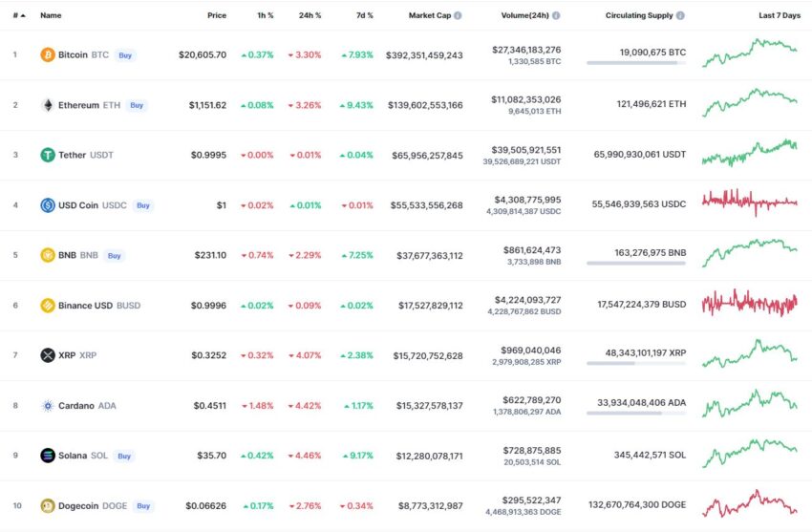Click the XRP black logo icon

[48, 355]
